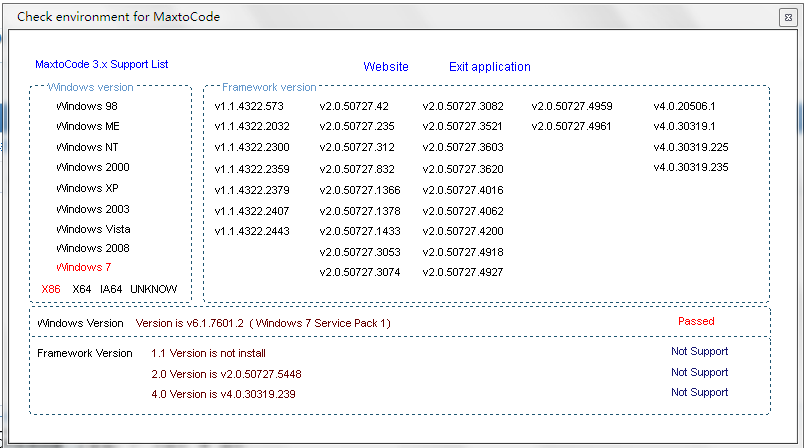This screenshot has width=804, height=448.
Task: Close the Check environment window
Action: (x=788, y=17)
